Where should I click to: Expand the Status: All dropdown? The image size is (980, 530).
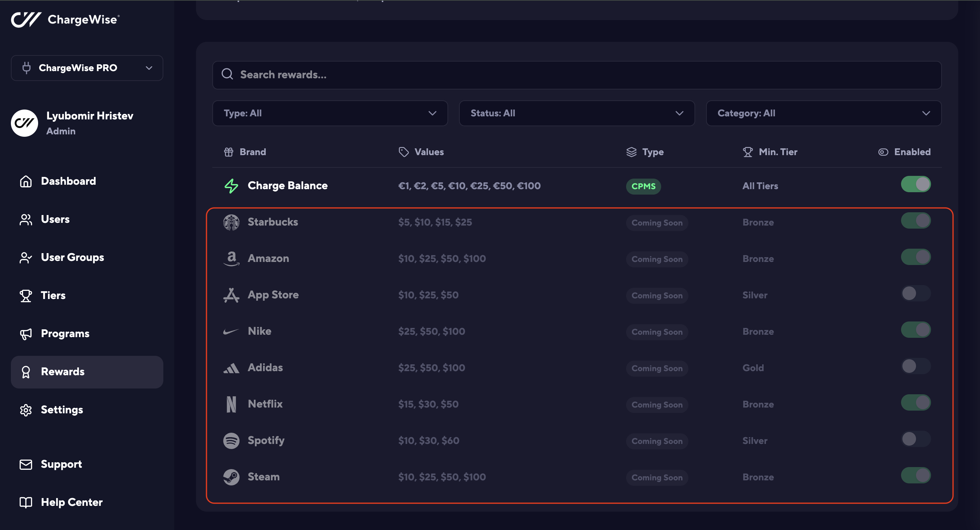pos(576,113)
